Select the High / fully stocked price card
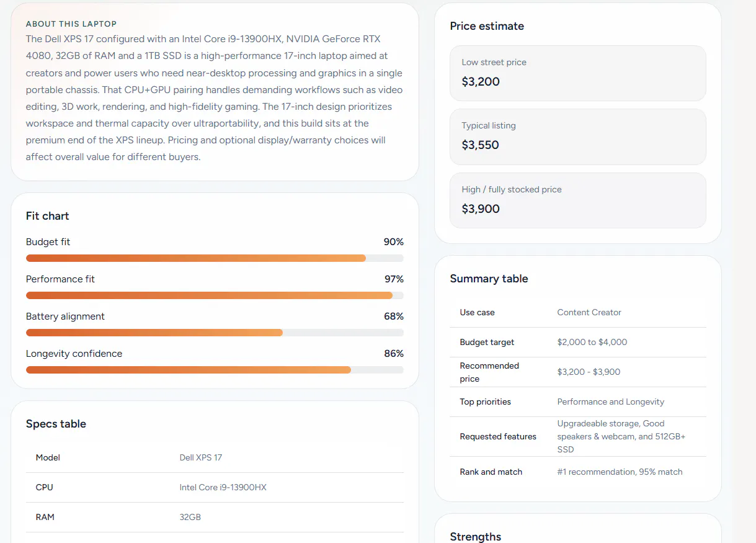The height and width of the screenshot is (543, 756). click(578, 200)
